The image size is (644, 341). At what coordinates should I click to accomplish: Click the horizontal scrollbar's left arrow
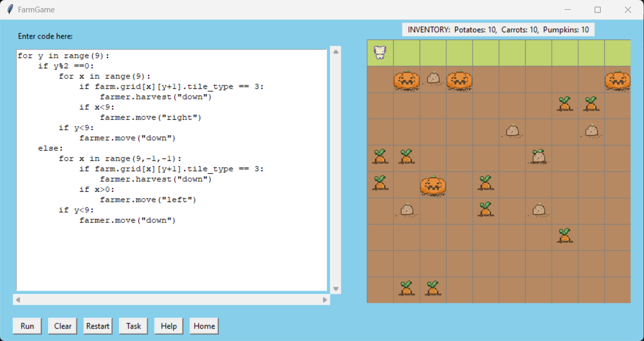point(18,300)
